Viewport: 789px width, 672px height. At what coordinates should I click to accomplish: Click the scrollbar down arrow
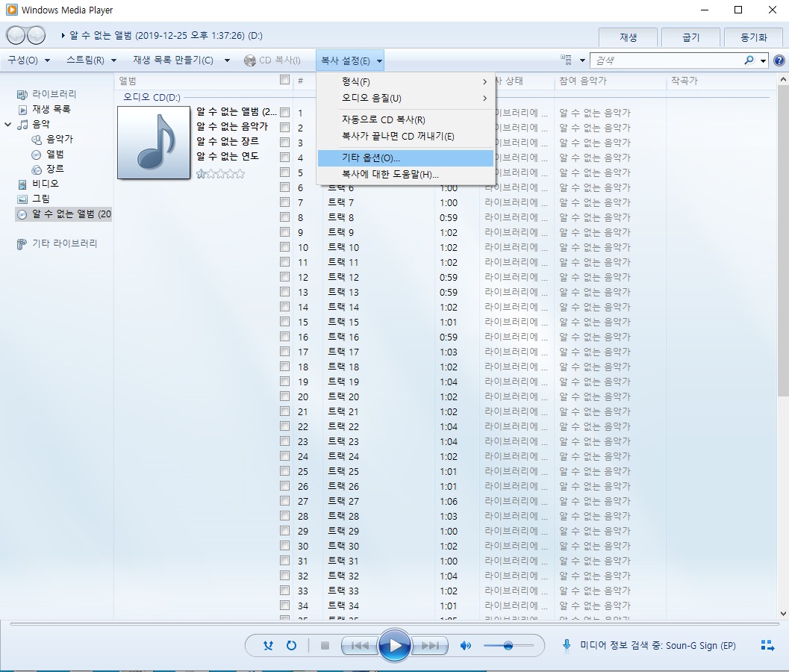(783, 613)
